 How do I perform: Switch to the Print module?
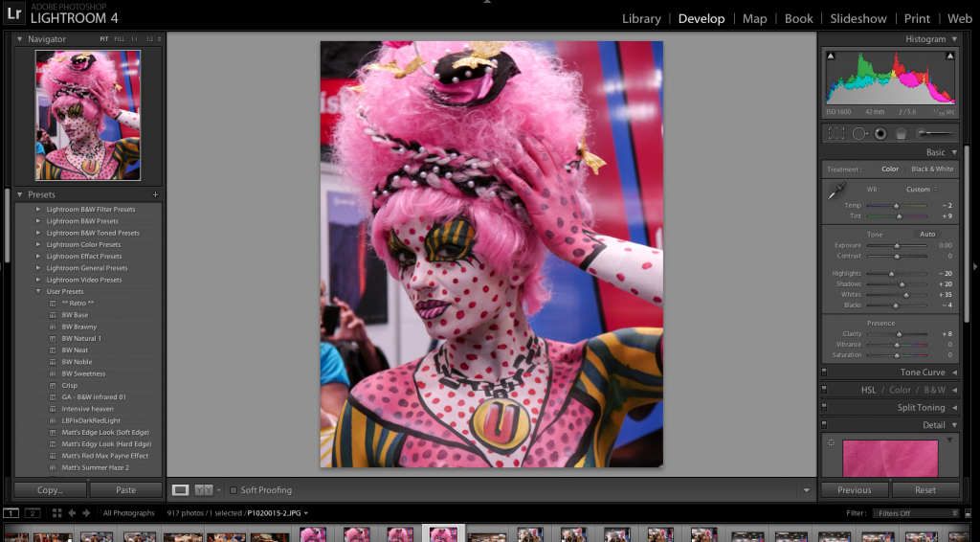917,19
